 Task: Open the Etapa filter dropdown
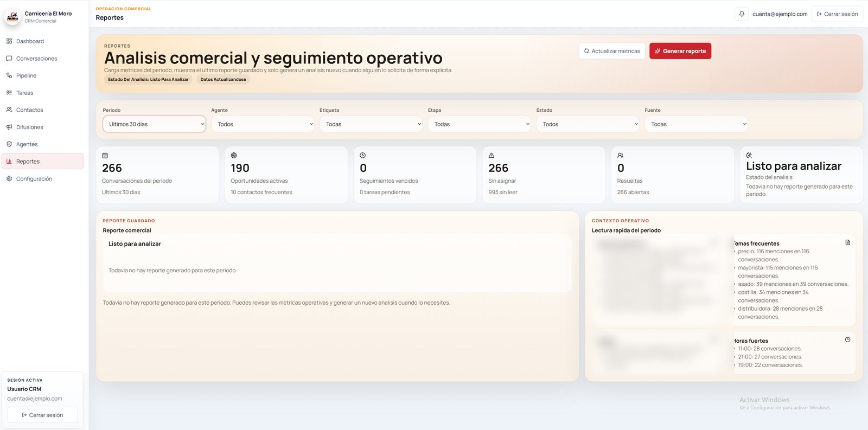coord(480,124)
